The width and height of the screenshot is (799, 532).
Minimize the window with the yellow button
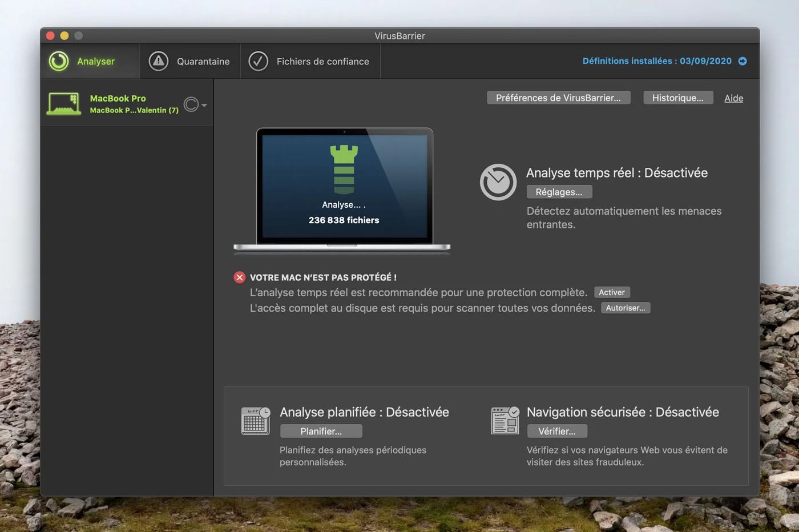pos(64,35)
